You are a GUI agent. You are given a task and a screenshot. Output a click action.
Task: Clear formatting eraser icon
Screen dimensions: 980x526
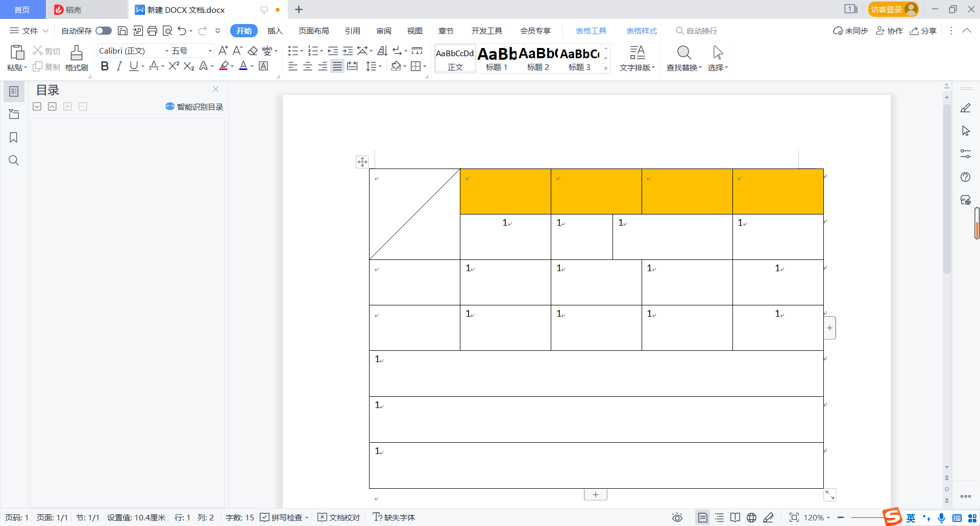pos(253,51)
